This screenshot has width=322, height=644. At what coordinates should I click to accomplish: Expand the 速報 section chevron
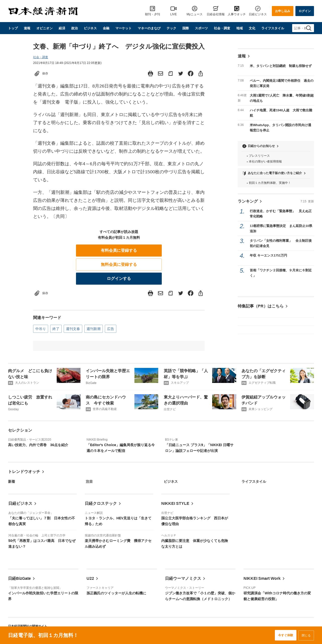coord(249,56)
